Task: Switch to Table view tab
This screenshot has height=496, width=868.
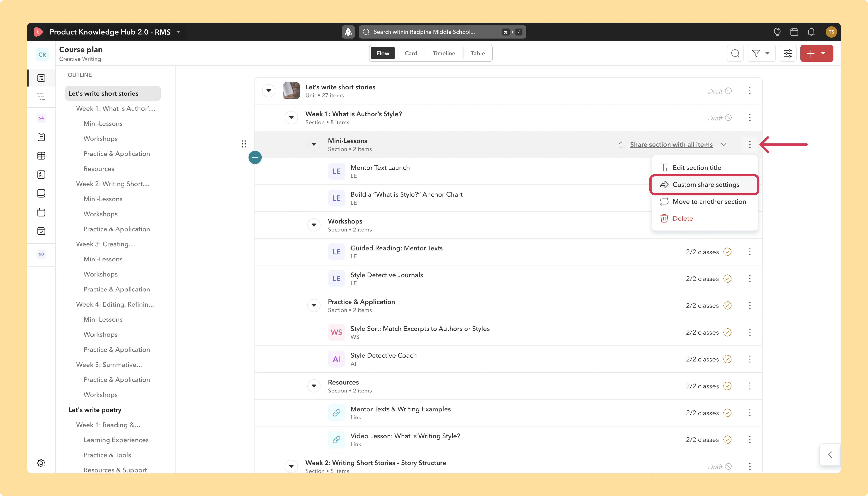Action: tap(478, 54)
